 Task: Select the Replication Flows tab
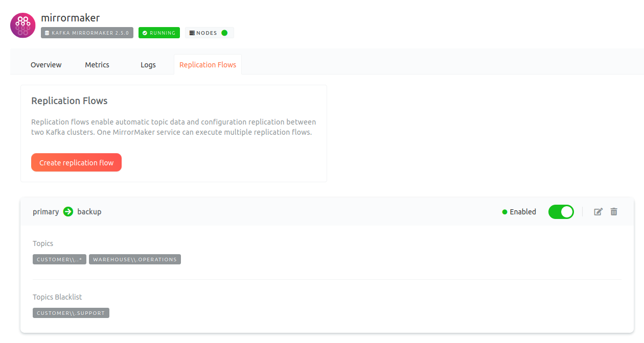click(x=208, y=64)
